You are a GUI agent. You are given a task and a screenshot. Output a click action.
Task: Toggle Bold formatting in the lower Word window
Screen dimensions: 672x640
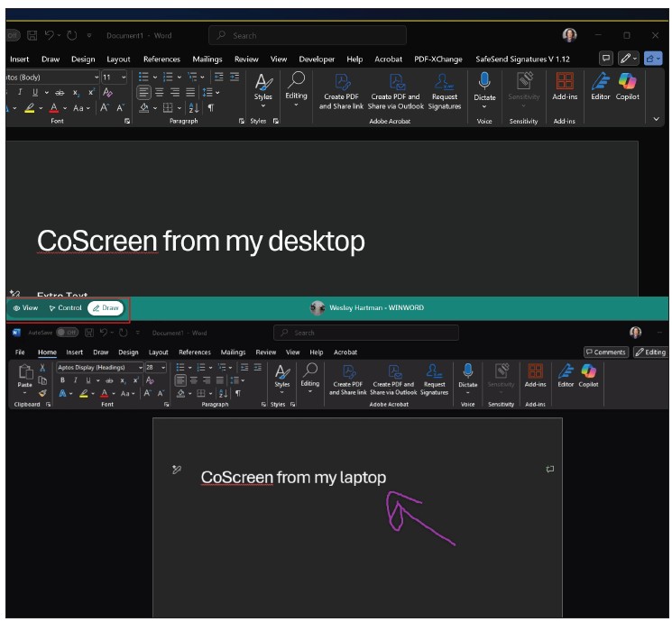click(x=62, y=380)
